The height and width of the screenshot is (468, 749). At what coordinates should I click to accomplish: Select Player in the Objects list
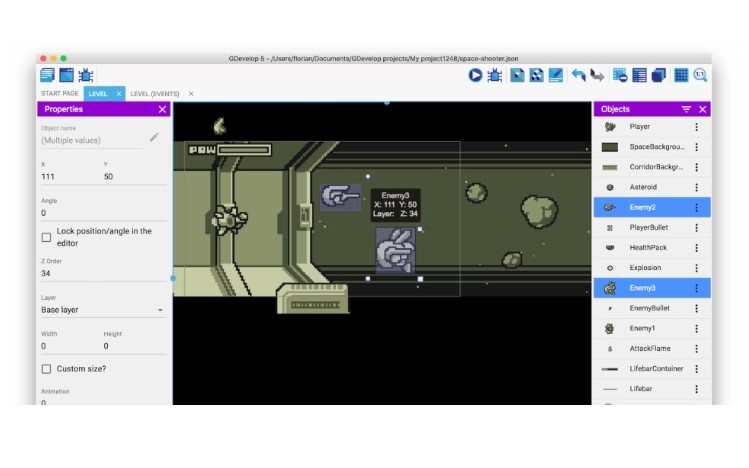652,127
